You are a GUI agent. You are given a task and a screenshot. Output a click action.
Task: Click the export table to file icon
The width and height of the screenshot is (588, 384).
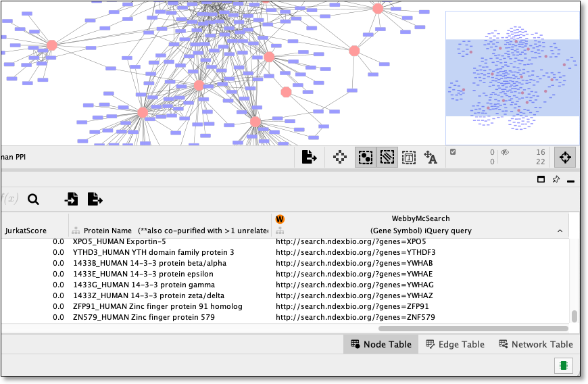95,199
